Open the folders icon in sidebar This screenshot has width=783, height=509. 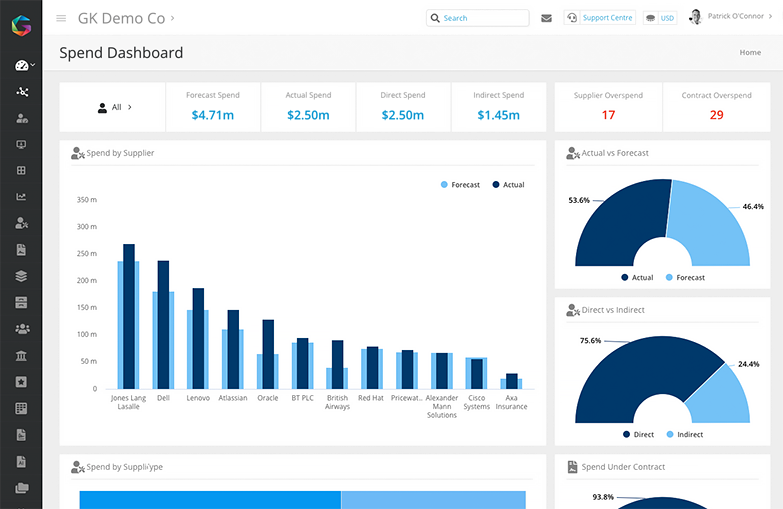22,487
